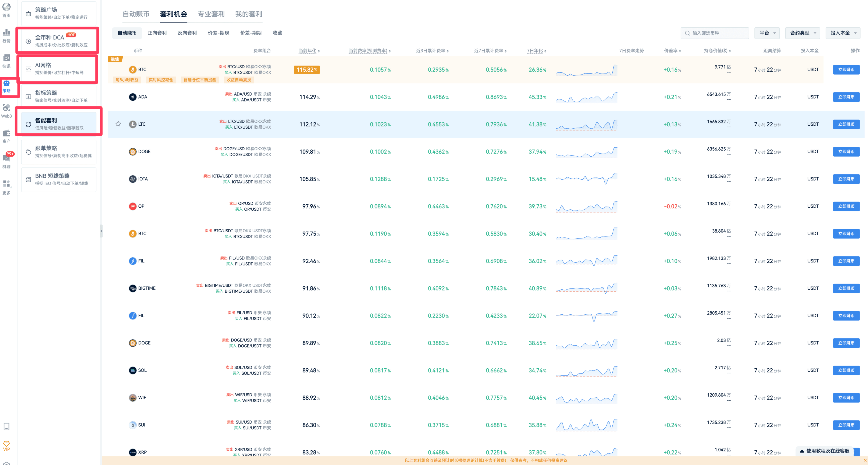Select the 自动赚币 filter sub-tab

click(x=127, y=33)
